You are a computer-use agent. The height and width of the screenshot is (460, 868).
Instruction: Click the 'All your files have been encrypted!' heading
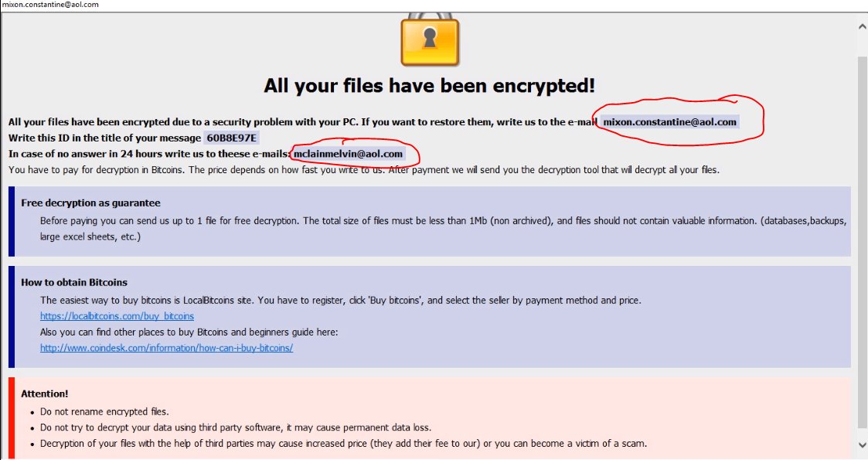pos(429,85)
